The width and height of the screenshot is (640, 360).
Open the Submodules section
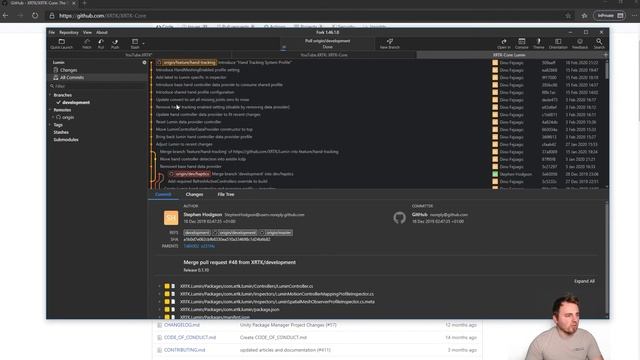pyautogui.click(x=66, y=140)
